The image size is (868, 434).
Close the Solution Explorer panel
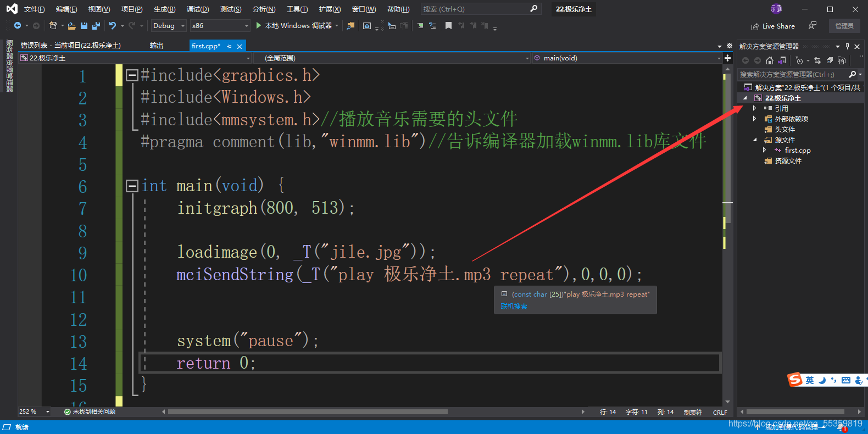coord(857,46)
